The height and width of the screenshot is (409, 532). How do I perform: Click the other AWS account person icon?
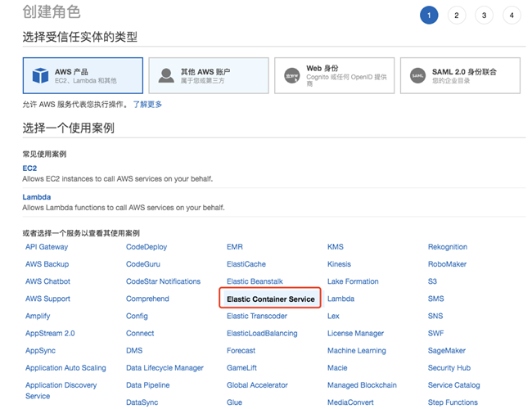coord(166,75)
